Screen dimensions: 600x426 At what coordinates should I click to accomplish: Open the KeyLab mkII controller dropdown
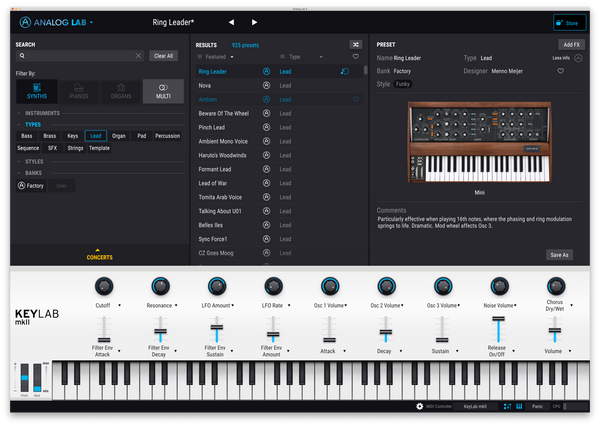tap(476, 406)
